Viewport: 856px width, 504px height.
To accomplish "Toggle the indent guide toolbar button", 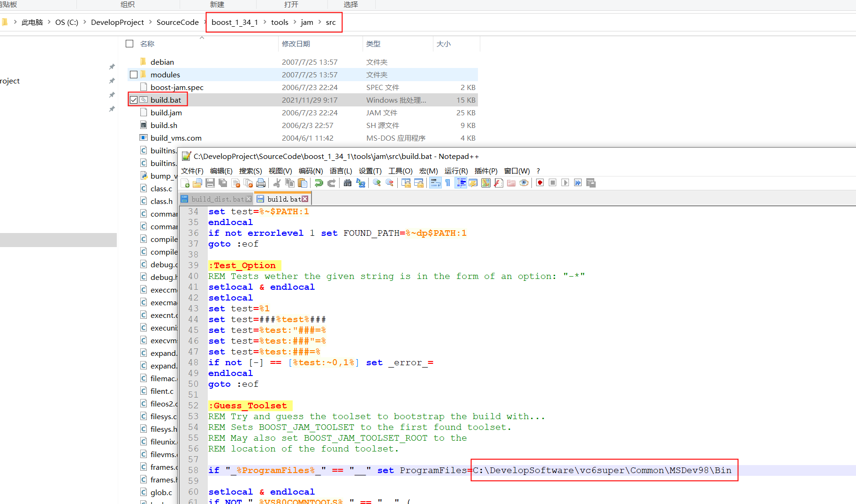I will tap(461, 183).
